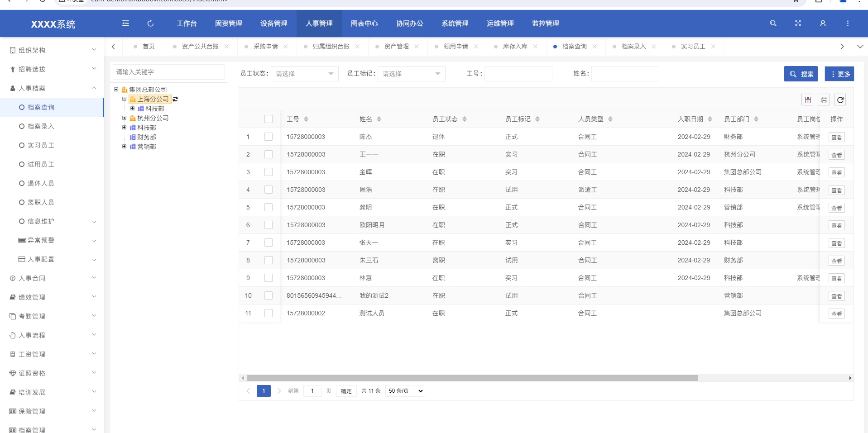
Task: Close the 资产管理 tab
Action: [417, 47]
